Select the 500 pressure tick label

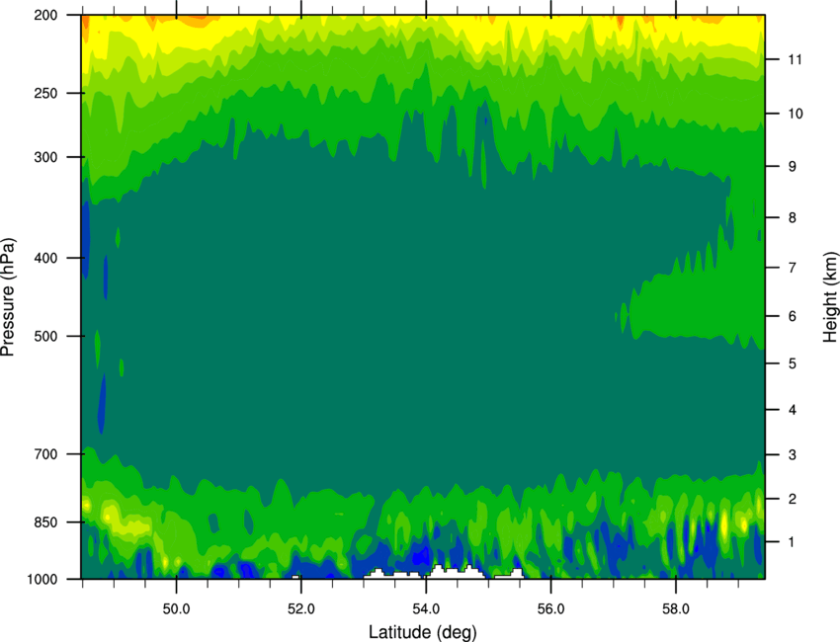[45, 336]
